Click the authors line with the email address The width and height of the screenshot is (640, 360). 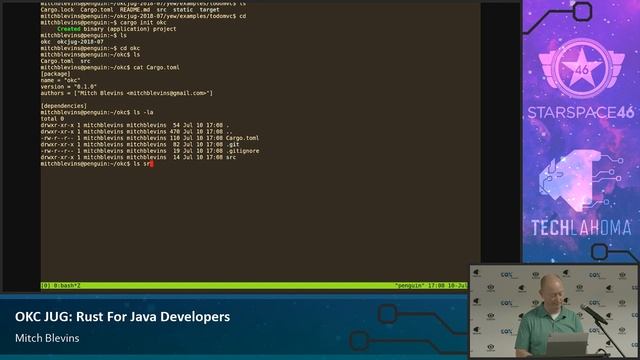127,93
